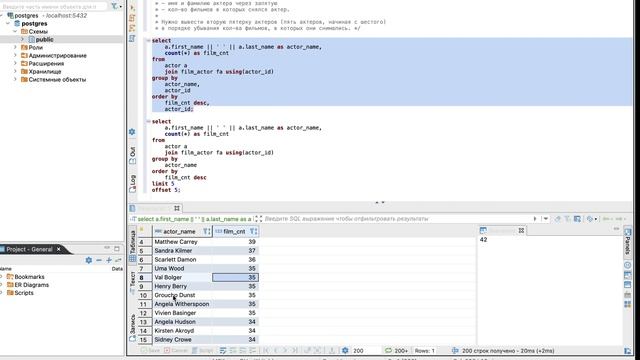Select the Matthew Carrey cell
Image resolution: width=640 pixels, height=360 pixels.
[x=182, y=242]
